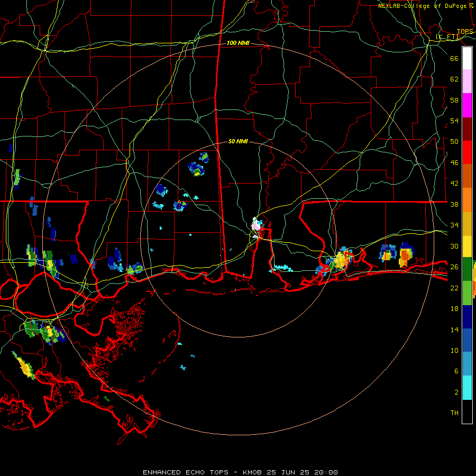476x476 pixels.
Task: Click the "18" legend value
Action: point(454,309)
